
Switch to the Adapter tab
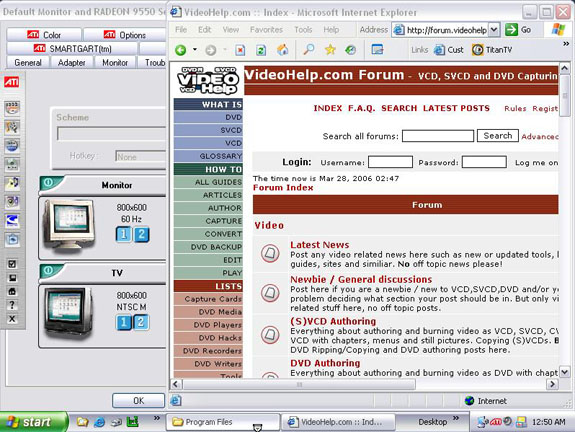[x=72, y=63]
